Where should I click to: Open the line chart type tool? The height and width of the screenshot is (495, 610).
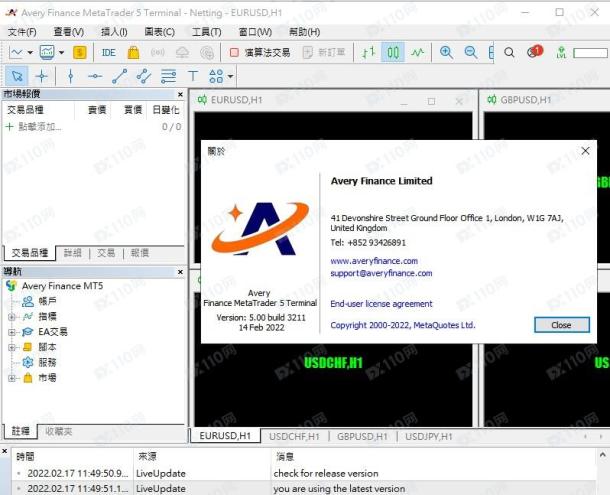[x=16, y=52]
